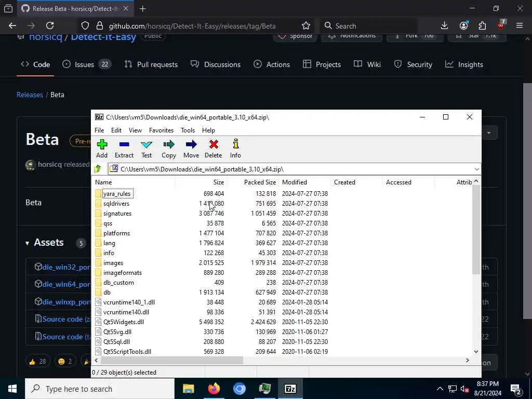The image size is (532, 399).
Task: Select the vcruntime140_1.dll file
Action: pos(129,302)
